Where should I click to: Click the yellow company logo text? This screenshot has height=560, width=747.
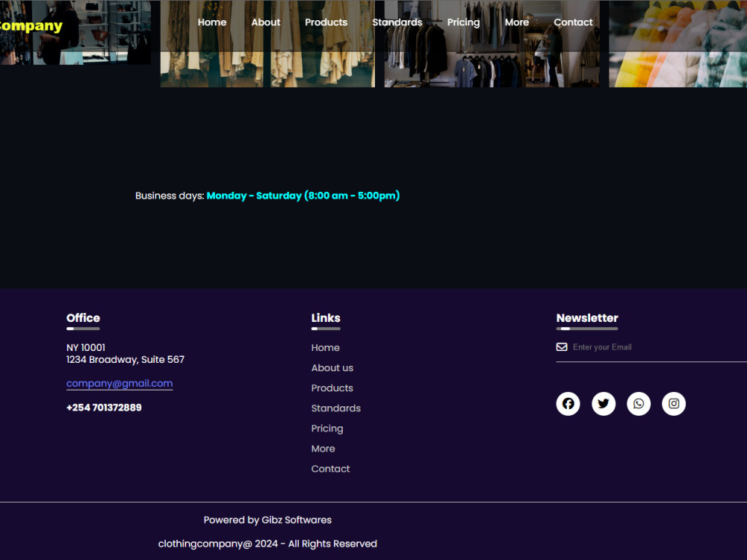(x=31, y=25)
